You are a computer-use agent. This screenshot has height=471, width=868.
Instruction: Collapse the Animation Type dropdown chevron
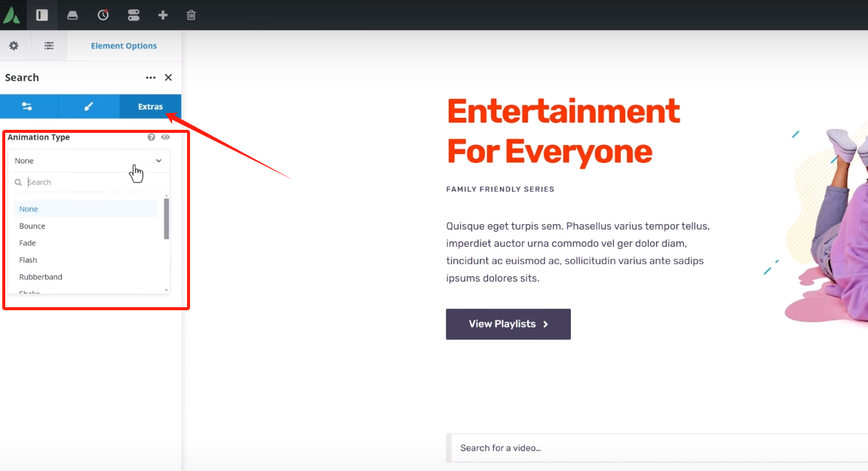click(158, 161)
